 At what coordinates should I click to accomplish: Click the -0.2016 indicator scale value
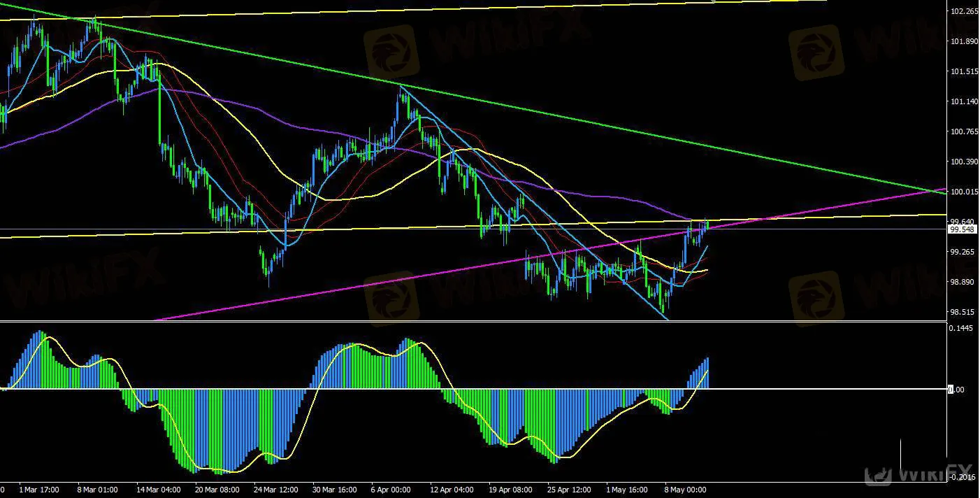tap(964, 477)
